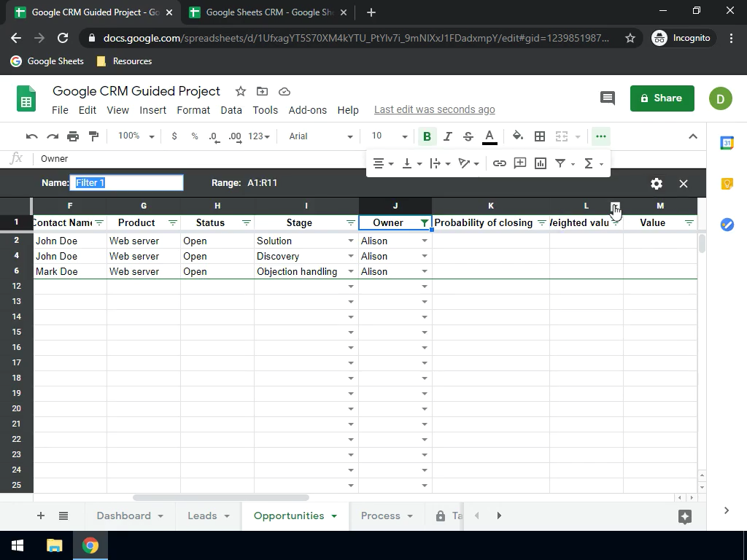Click the Merge cells icon

tap(562, 136)
